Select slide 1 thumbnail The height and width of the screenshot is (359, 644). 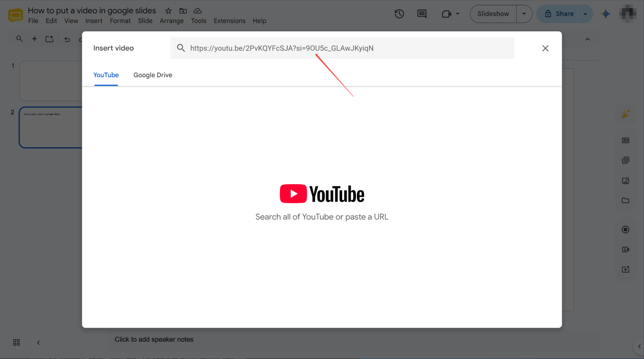point(51,81)
